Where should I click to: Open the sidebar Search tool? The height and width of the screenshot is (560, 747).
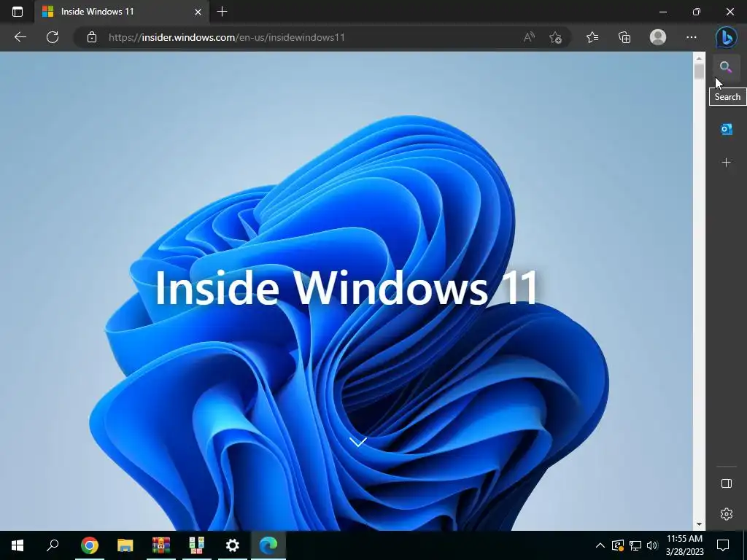tap(726, 67)
